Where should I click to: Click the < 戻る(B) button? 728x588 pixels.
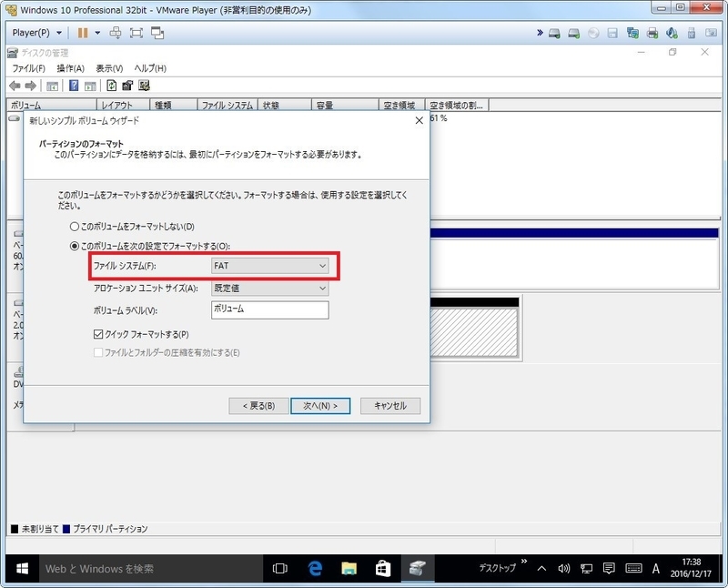pos(258,405)
